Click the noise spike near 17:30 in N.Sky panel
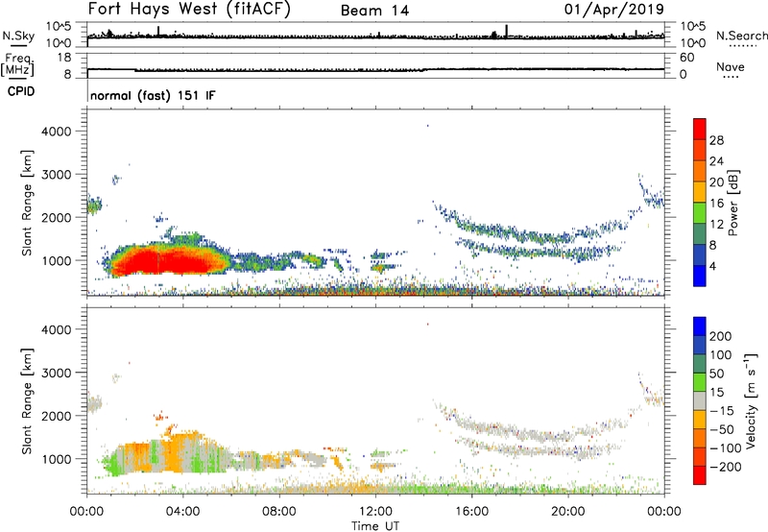 tap(507, 31)
